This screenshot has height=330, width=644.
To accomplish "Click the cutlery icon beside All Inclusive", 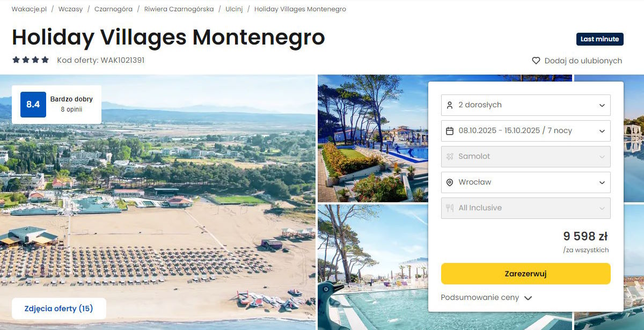I will (450, 208).
